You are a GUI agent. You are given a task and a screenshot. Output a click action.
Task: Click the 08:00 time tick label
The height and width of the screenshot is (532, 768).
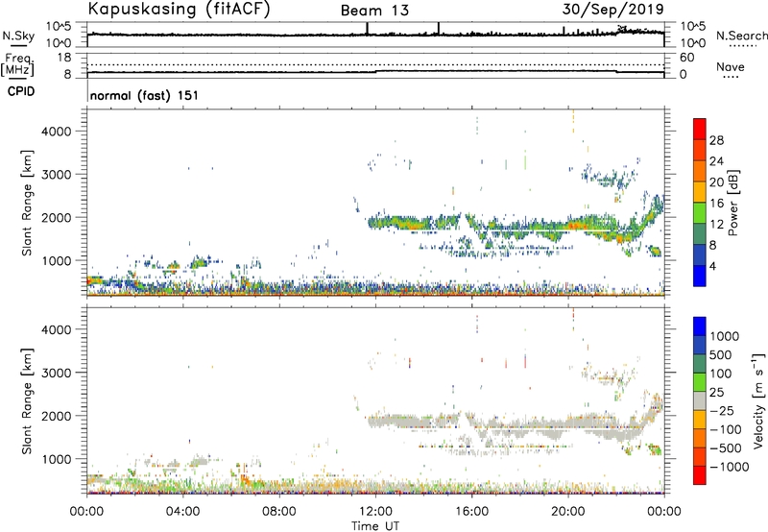(x=278, y=512)
